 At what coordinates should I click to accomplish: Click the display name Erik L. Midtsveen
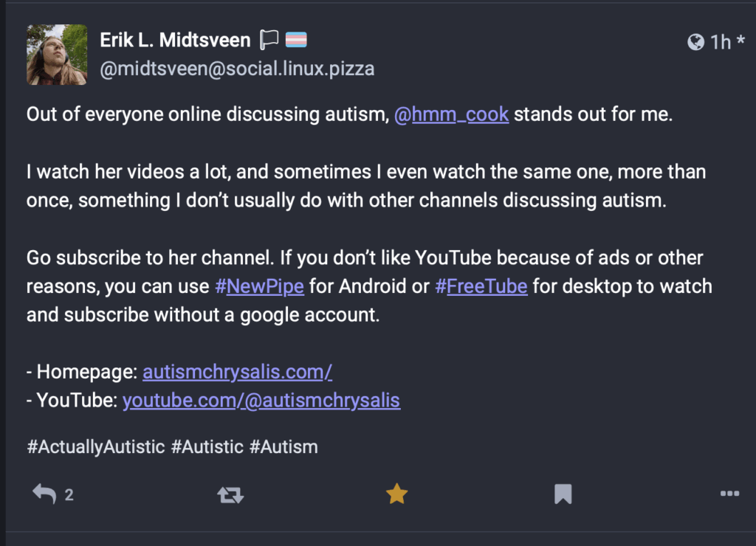coord(174,39)
